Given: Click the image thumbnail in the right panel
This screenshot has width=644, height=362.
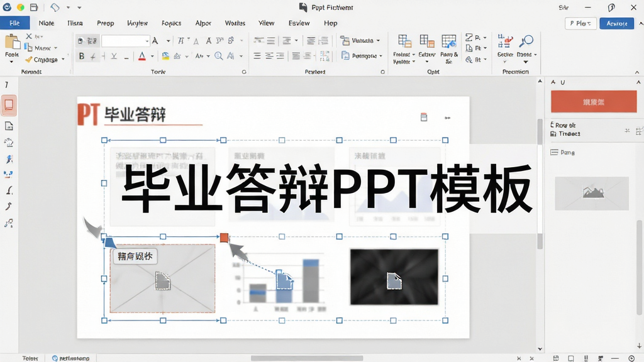Looking at the screenshot, I should [x=592, y=194].
